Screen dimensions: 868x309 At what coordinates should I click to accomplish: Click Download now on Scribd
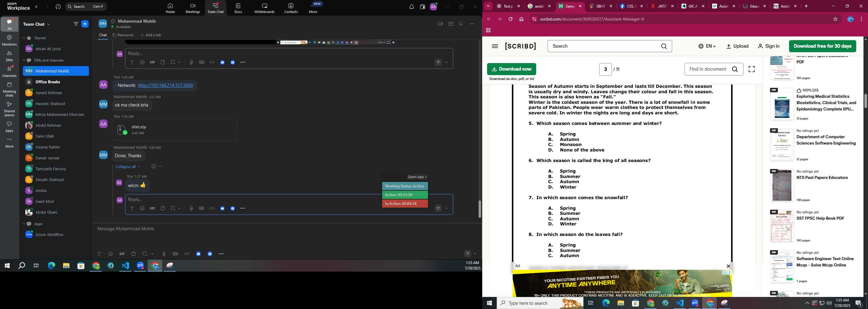[511, 69]
